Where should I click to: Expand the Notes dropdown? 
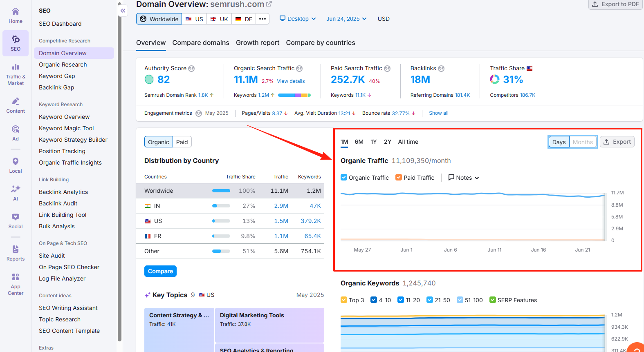[464, 178]
